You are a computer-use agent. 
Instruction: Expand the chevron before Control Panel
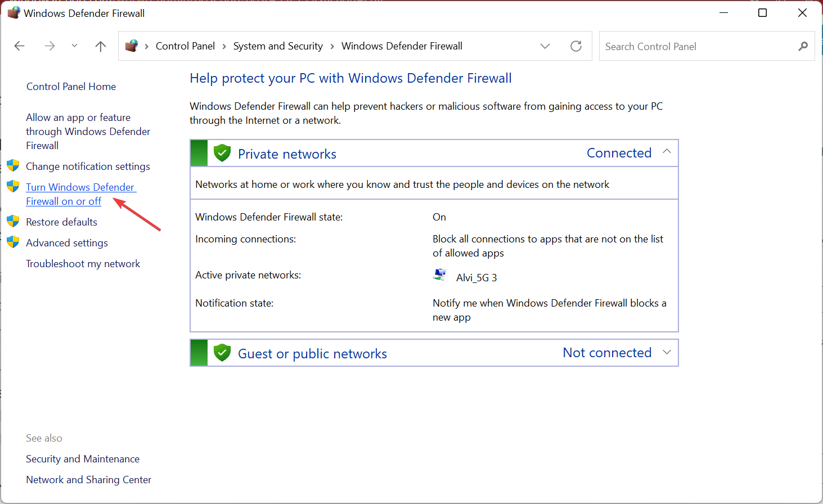coord(146,46)
